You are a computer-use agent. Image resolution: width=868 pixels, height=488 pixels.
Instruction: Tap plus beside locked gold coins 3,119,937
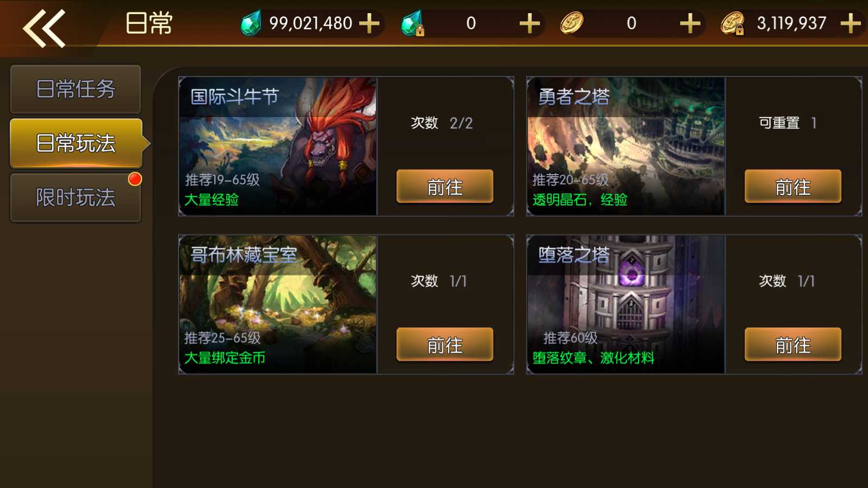click(x=851, y=23)
